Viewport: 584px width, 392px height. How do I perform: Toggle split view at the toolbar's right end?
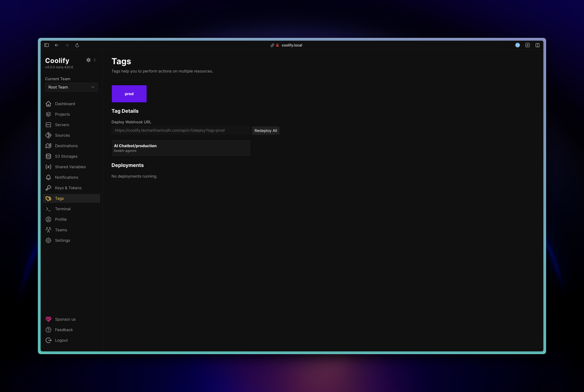tap(538, 45)
